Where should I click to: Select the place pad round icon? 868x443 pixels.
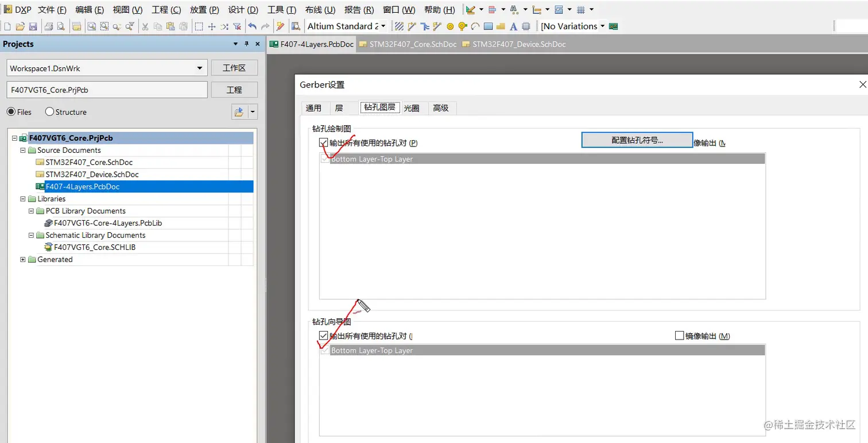[450, 26]
